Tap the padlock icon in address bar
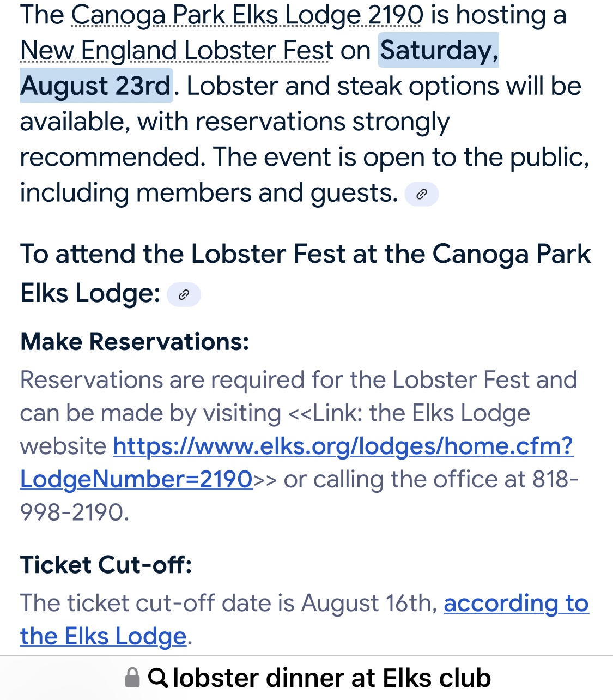The width and height of the screenshot is (613, 700). pyautogui.click(x=132, y=678)
